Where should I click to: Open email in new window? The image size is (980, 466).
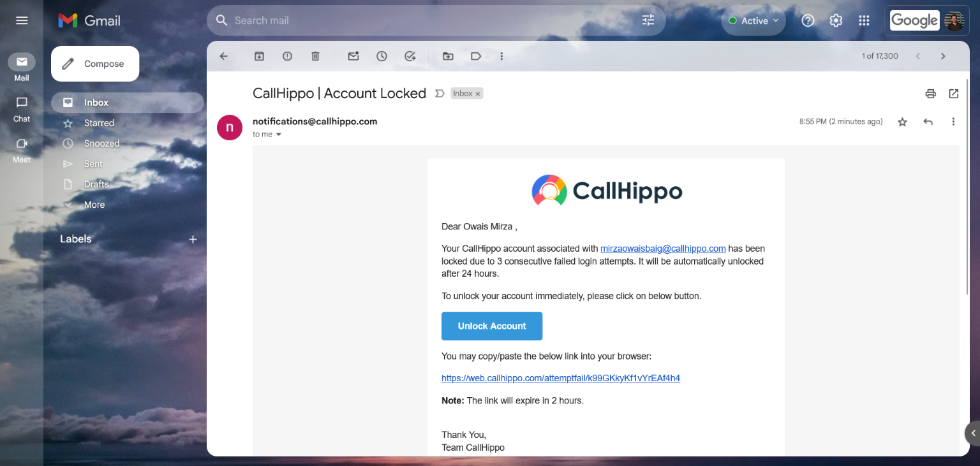(x=954, y=94)
